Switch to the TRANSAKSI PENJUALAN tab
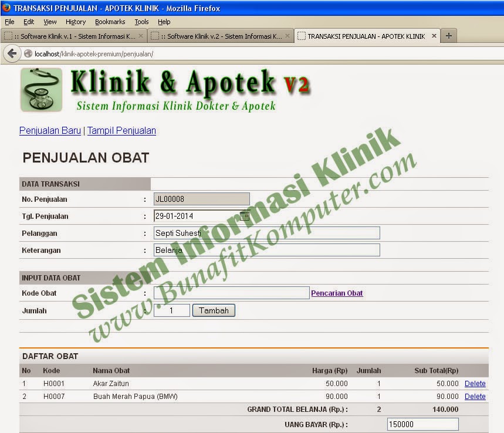 [x=364, y=35]
